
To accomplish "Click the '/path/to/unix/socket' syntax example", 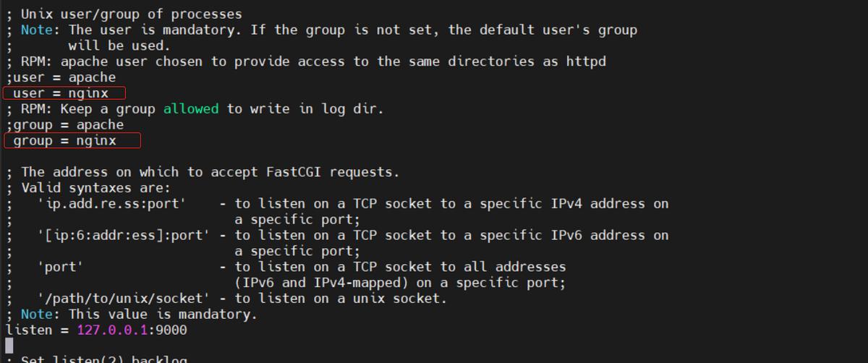I will point(124,299).
